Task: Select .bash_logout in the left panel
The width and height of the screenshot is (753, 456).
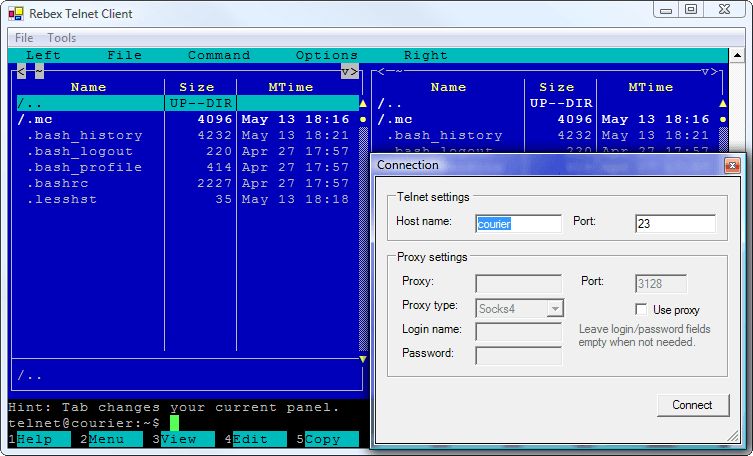Action: pos(188,151)
